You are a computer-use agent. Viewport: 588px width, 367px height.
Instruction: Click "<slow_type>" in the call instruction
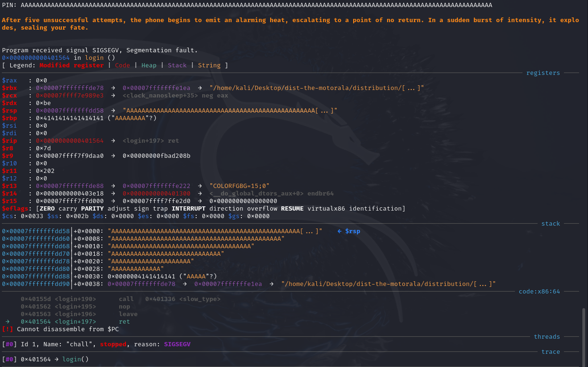click(x=200, y=299)
